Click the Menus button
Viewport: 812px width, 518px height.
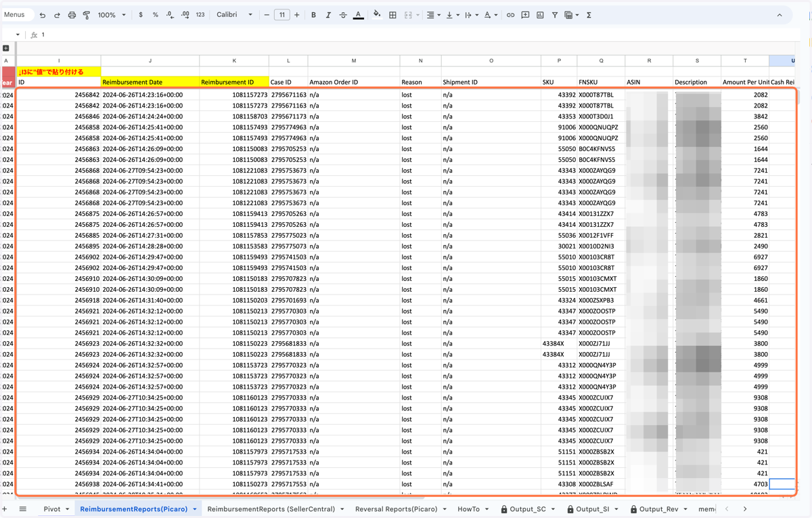14,14
